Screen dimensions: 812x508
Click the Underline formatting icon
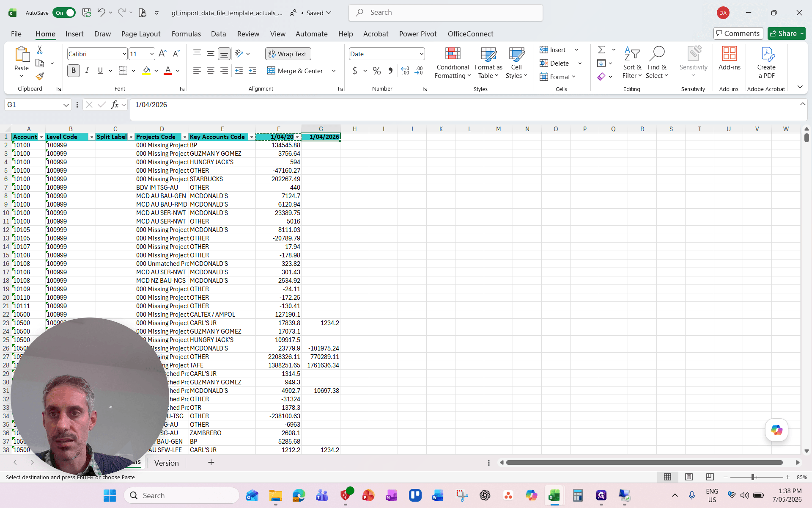click(x=100, y=71)
